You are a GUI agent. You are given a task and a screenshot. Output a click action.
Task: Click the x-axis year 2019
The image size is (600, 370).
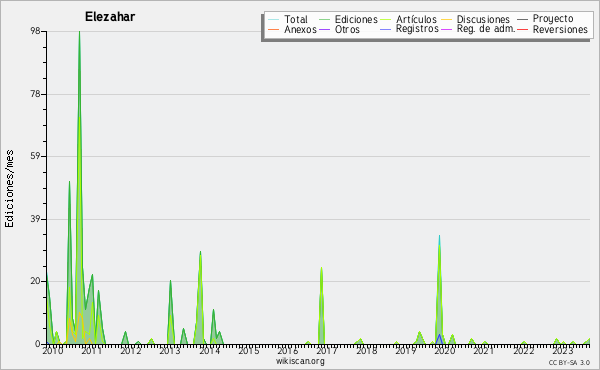click(x=406, y=350)
